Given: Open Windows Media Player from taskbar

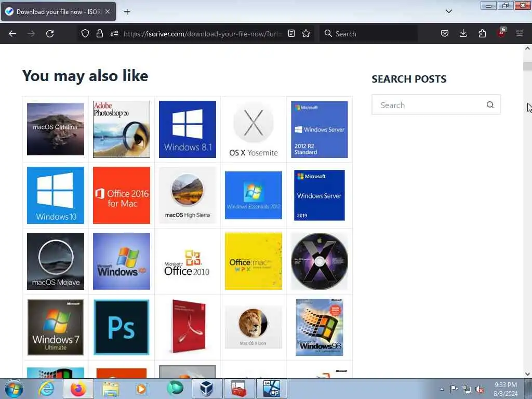Looking at the screenshot, I should point(142,389).
